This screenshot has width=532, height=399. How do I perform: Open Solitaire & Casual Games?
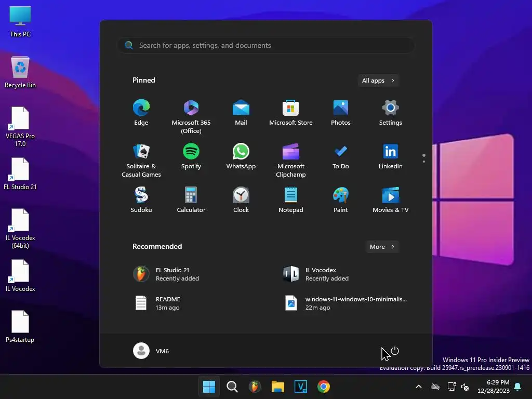point(141,160)
